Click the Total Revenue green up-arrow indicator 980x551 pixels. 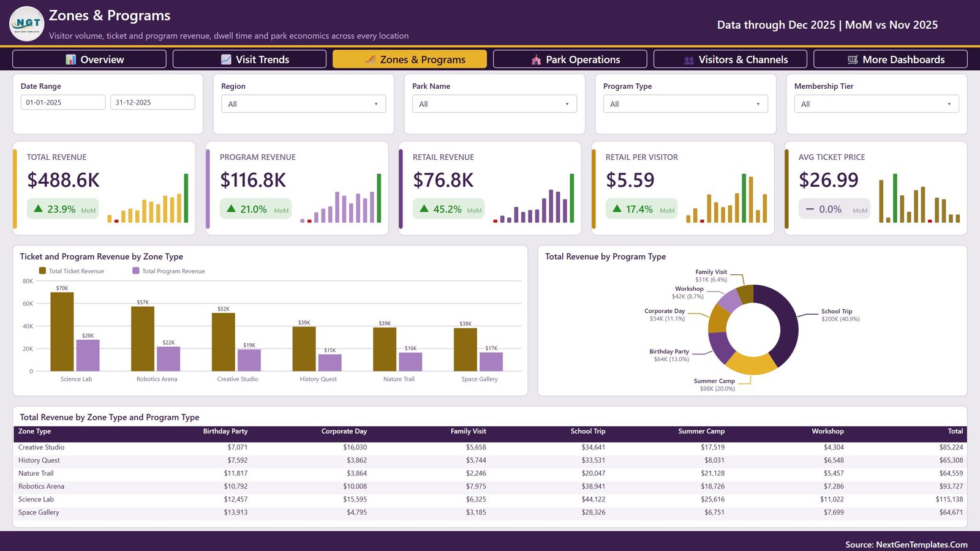click(x=39, y=209)
